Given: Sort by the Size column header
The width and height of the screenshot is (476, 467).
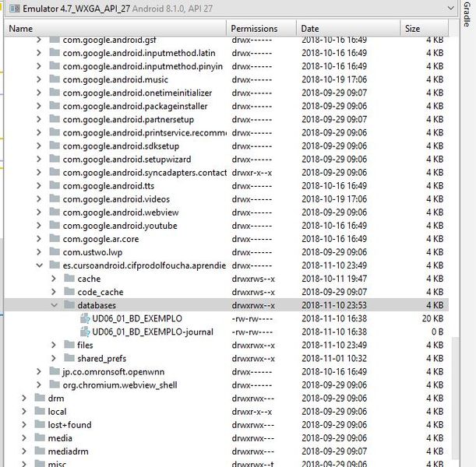Looking at the screenshot, I should (424, 29).
